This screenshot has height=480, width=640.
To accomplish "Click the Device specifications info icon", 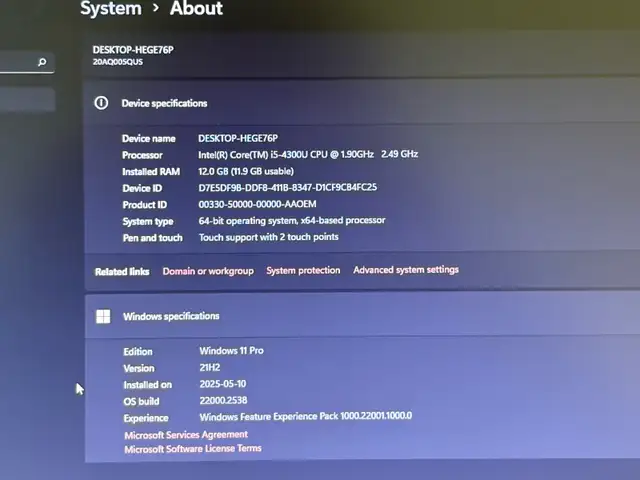I will (101, 103).
